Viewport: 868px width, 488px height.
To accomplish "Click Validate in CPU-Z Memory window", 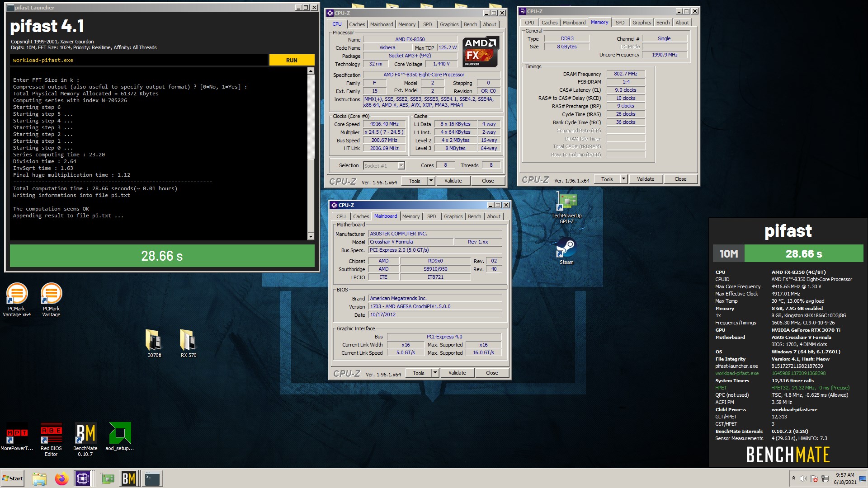I will tap(646, 179).
